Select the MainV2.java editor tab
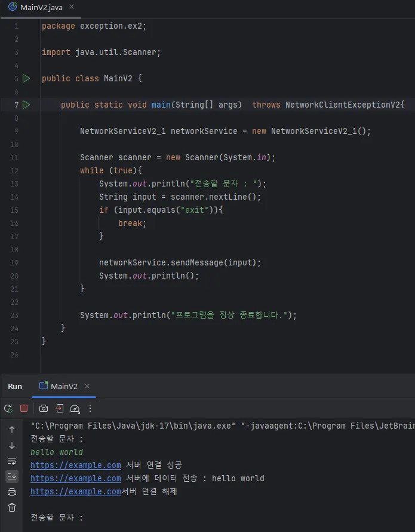 click(x=41, y=7)
